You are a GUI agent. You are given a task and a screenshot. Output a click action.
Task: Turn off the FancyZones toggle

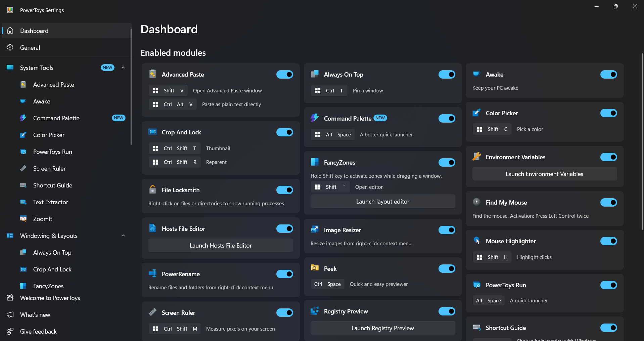click(447, 163)
